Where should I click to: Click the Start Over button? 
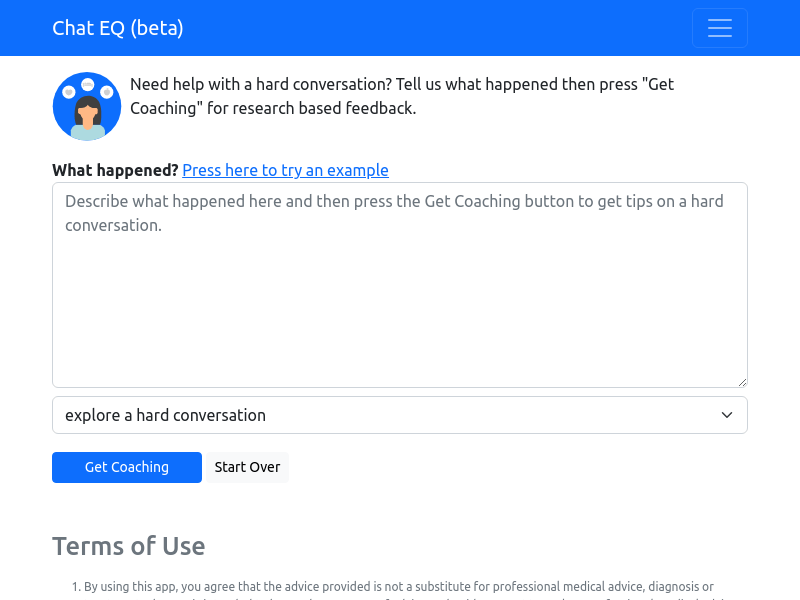tap(247, 467)
